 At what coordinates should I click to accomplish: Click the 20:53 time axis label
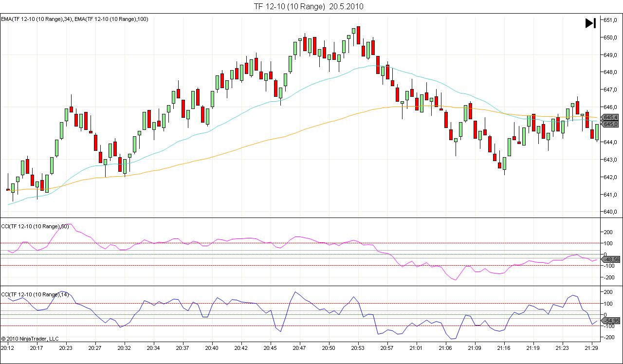[358, 348]
